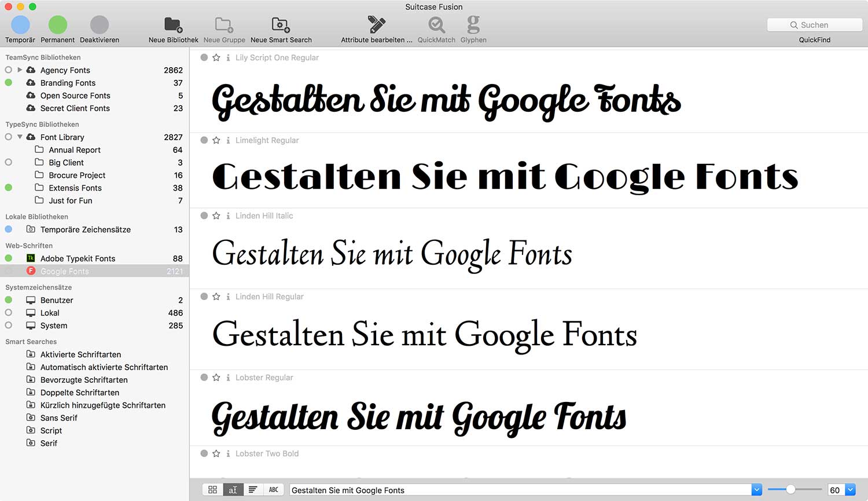This screenshot has height=501, width=868.
Task: Select the Script smart search
Action: pos(51,431)
